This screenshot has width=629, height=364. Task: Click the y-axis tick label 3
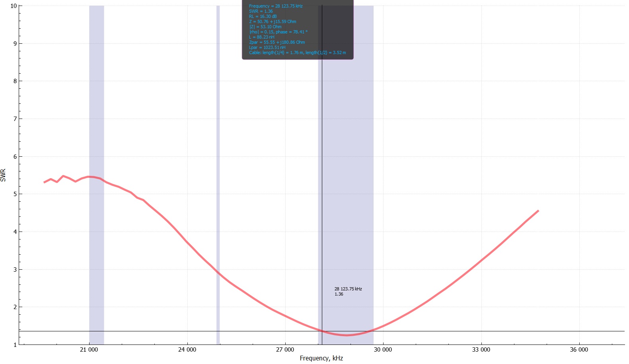15,269
